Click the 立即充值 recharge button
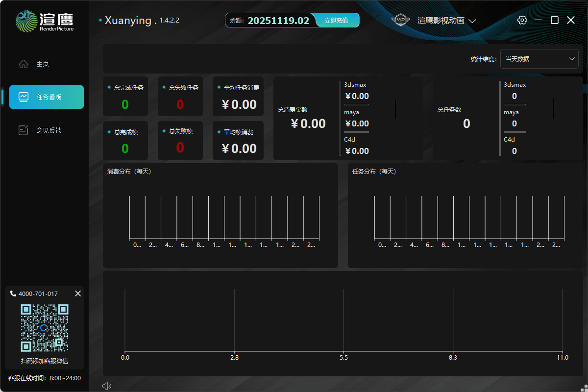The width and height of the screenshot is (588, 392). coord(336,20)
